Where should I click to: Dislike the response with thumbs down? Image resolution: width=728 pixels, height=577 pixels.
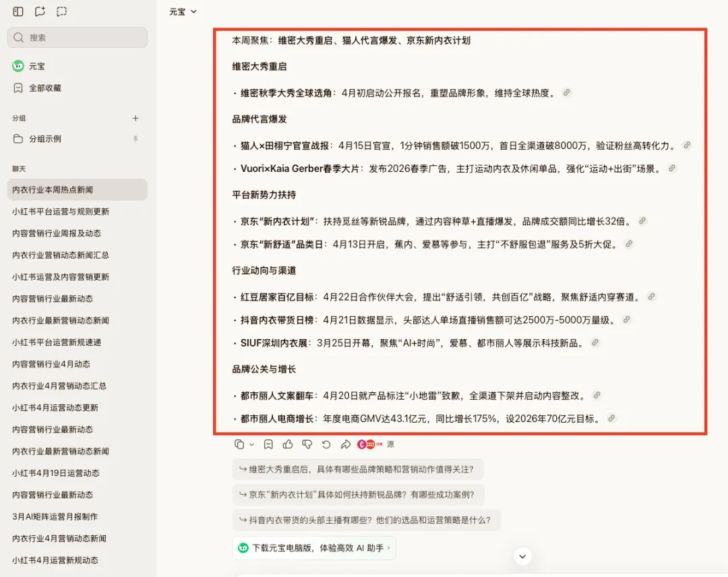(307, 444)
